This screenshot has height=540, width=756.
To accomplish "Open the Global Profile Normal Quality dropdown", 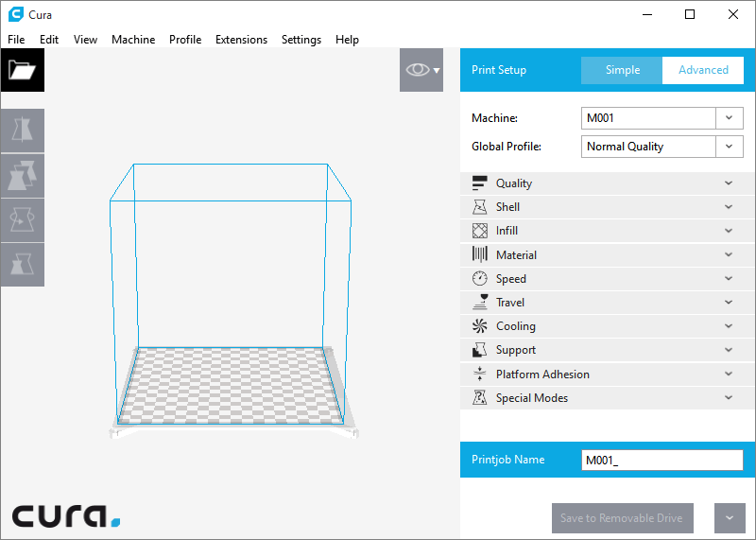I will pos(661,147).
